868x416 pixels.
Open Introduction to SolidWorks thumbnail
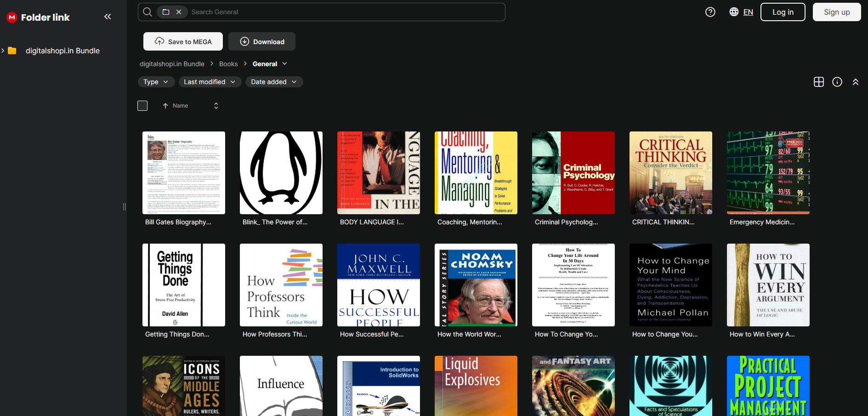point(379,386)
